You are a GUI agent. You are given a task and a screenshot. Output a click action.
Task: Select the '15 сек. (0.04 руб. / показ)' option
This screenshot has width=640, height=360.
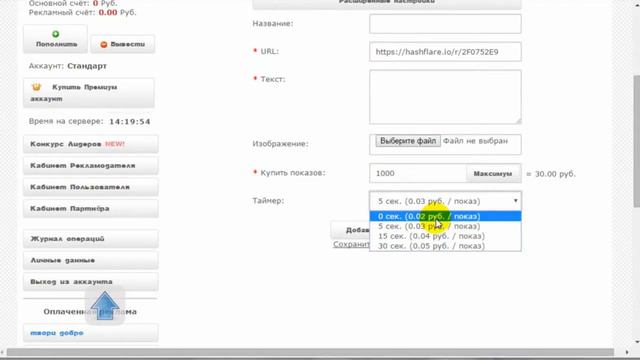pyautogui.click(x=445, y=236)
